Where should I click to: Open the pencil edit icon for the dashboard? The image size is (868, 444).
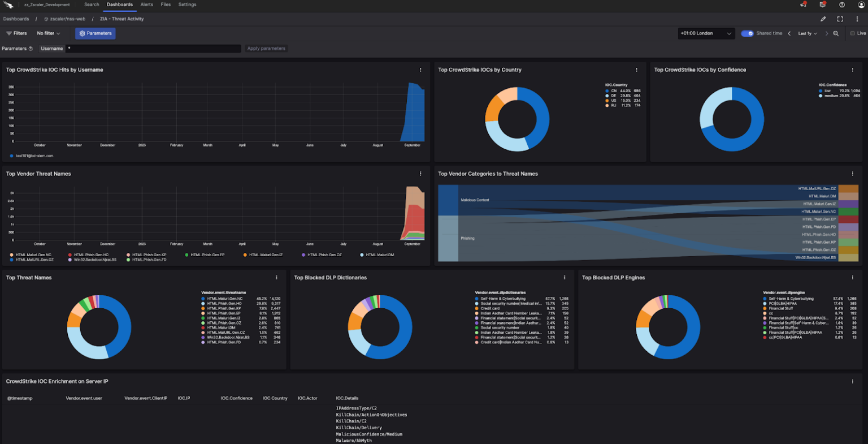point(823,19)
